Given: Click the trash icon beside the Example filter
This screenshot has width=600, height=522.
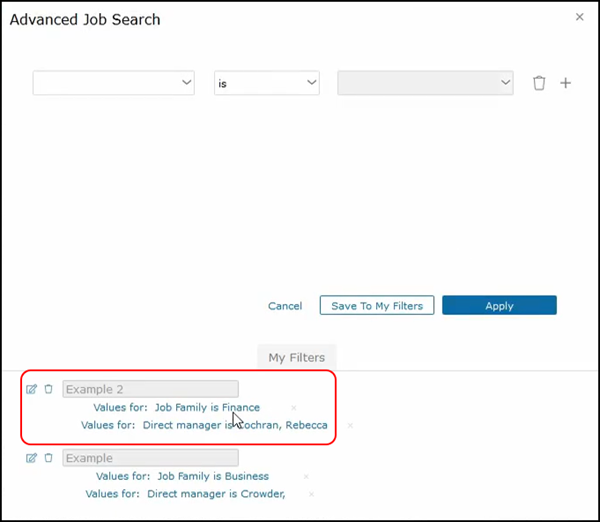Looking at the screenshot, I should point(48,458).
